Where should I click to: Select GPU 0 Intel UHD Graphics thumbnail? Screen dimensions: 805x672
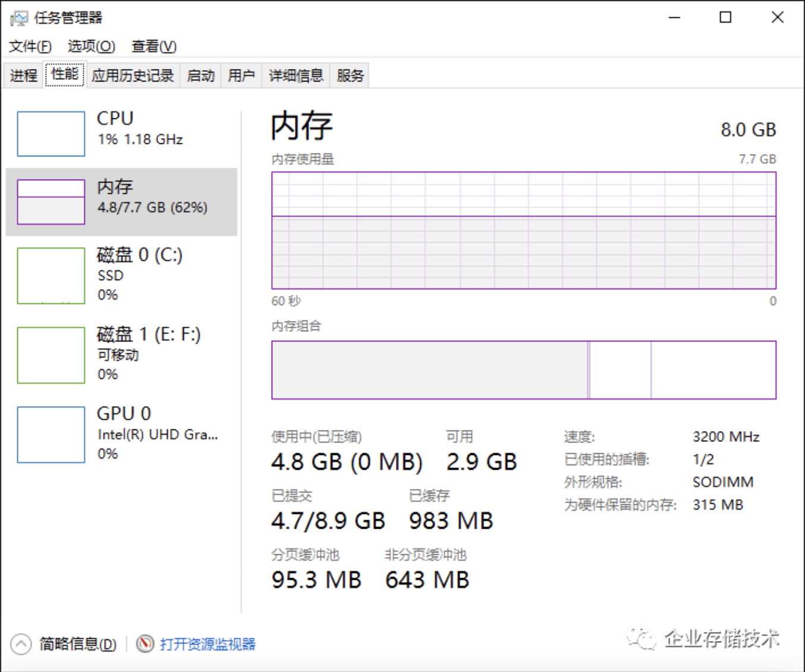(51, 435)
